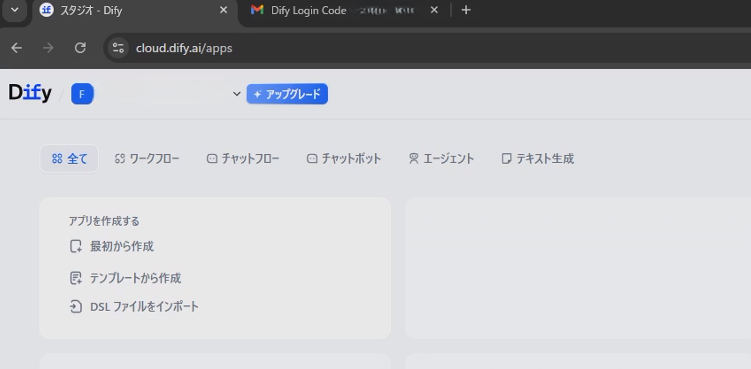This screenshot has width=751, height=369.
Task: Click the template creation icon
Action: (x=76, y=278)
